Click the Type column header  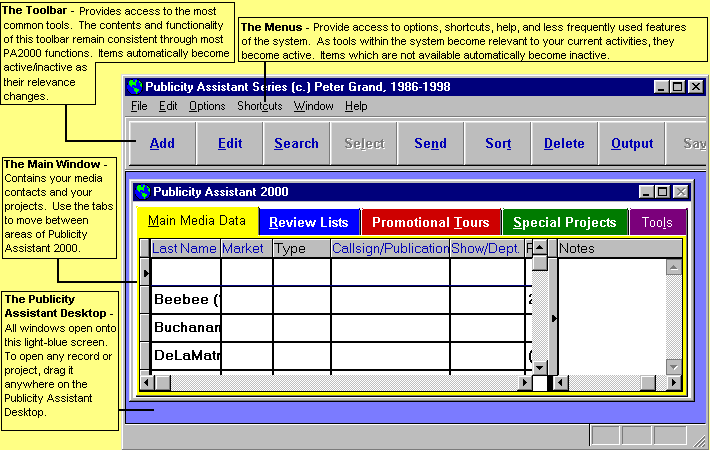301,249
